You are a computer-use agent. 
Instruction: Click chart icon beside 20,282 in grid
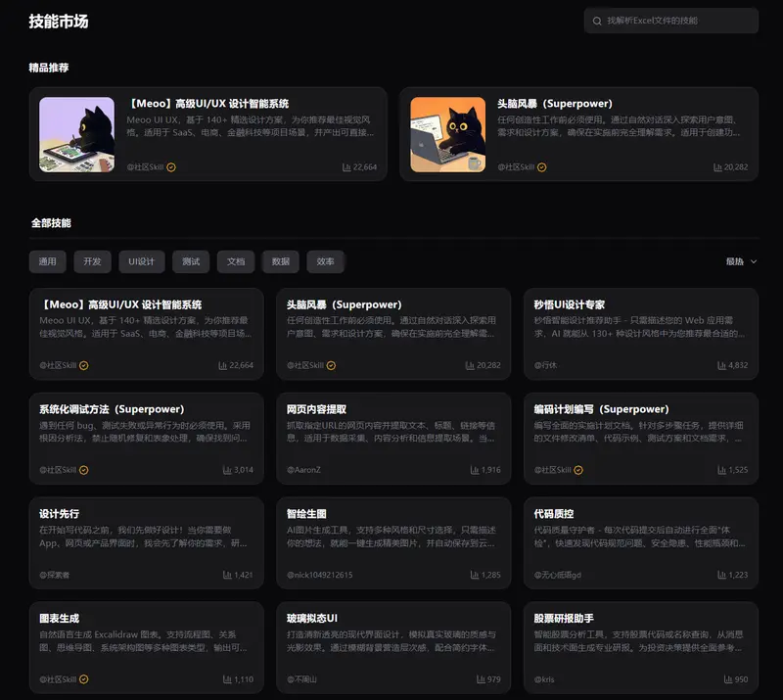click(x=470, y=366)
